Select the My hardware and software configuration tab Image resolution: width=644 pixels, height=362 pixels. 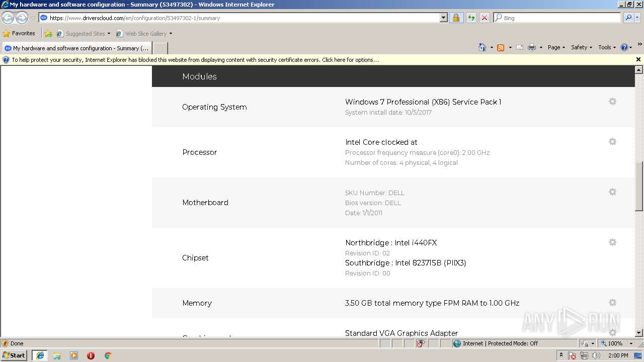[x=77, y=48]
